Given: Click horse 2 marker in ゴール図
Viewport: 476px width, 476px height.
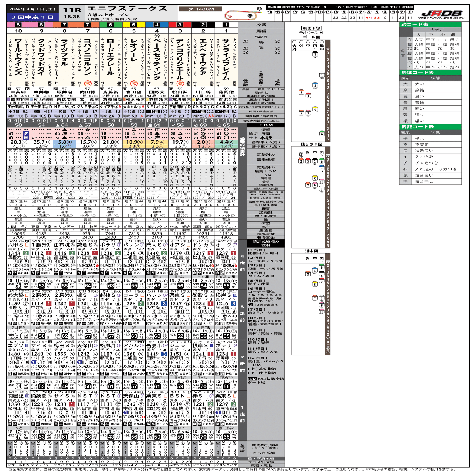Looking at the screenshot, I should [x=315, y=55].
